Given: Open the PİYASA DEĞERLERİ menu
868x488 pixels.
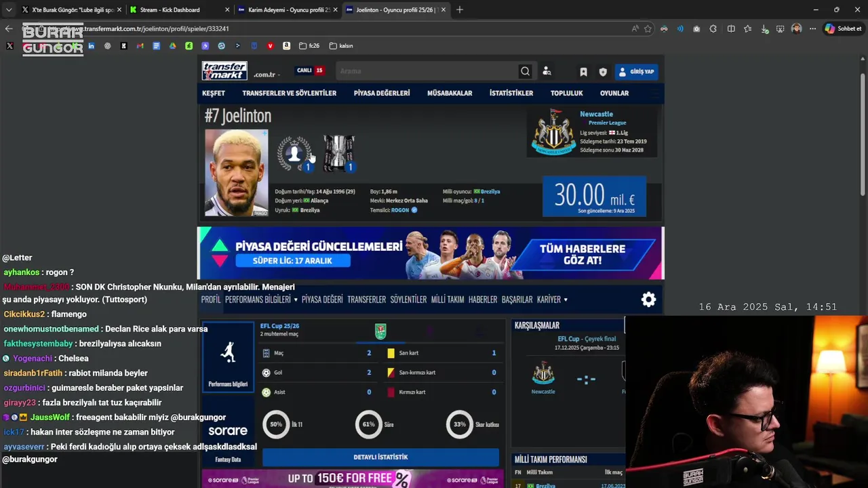Looking at the screenshot, I should [382, 94].
